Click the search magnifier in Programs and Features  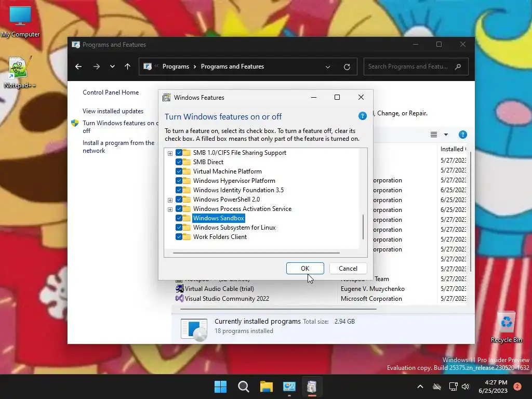click(458, 66)
